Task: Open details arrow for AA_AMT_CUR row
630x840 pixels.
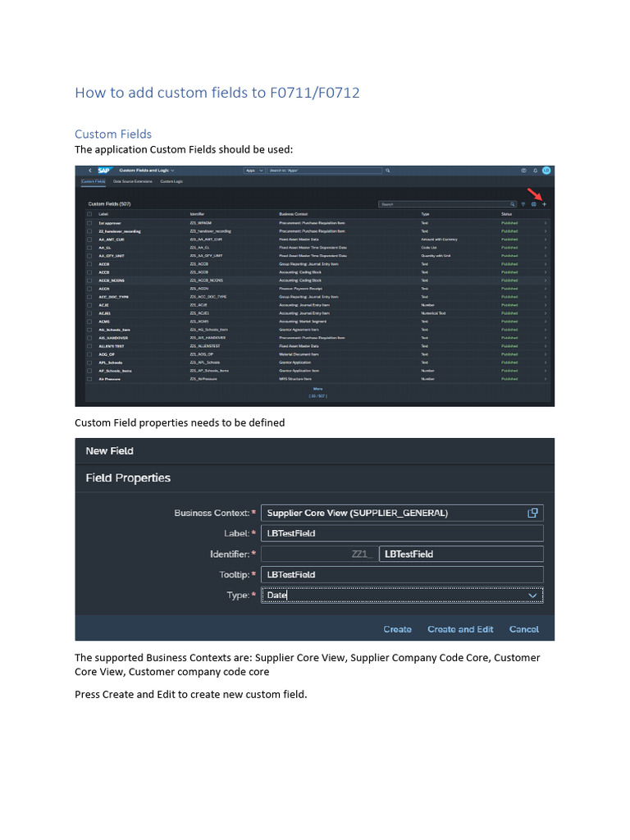Action: [546, 240]
